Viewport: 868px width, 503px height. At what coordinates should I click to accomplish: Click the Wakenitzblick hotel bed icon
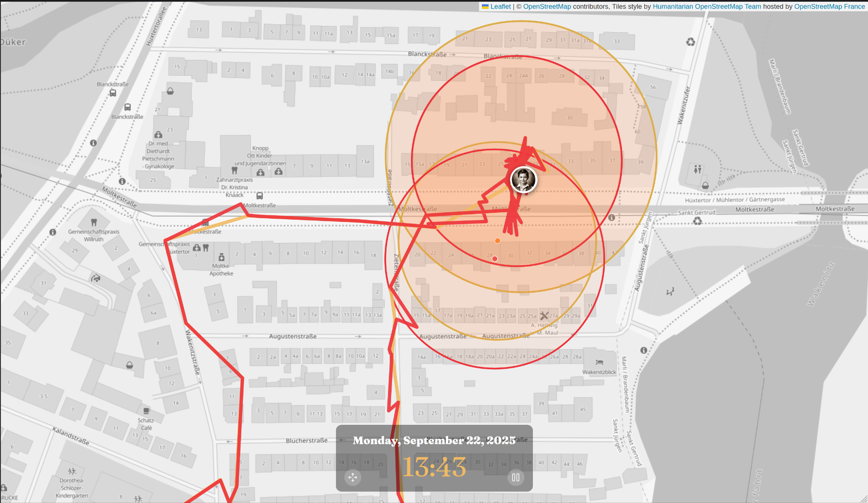coord(599,362)
